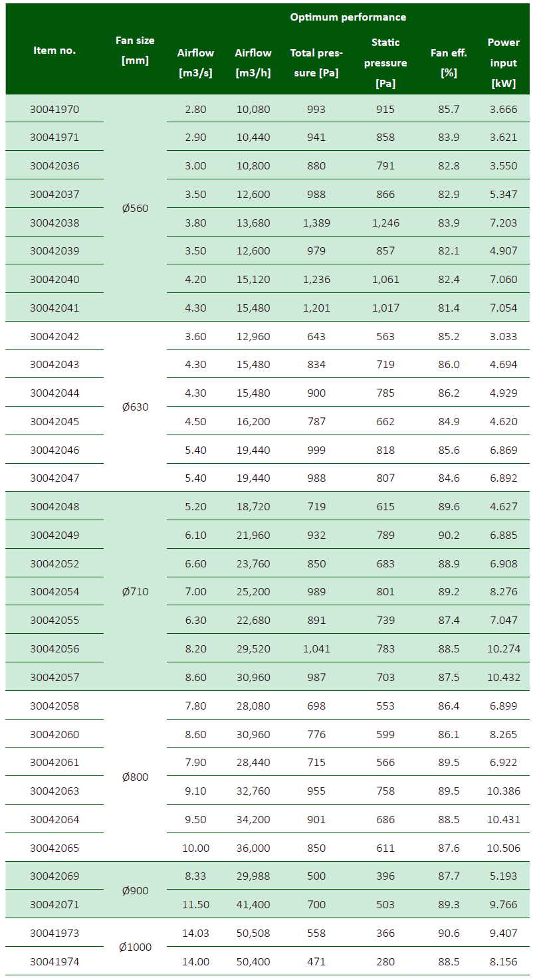Click the Ø1000 fan size cell
This screenshot has height=980, width=535.
[135, 947]
